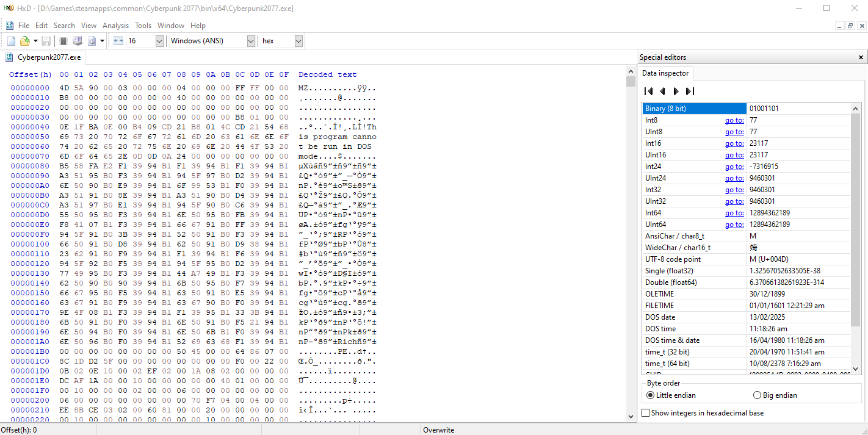Viewport: 868px width, 435px height.
Task: Go to previous byte in Data inspector
Action: pos(662,91)
